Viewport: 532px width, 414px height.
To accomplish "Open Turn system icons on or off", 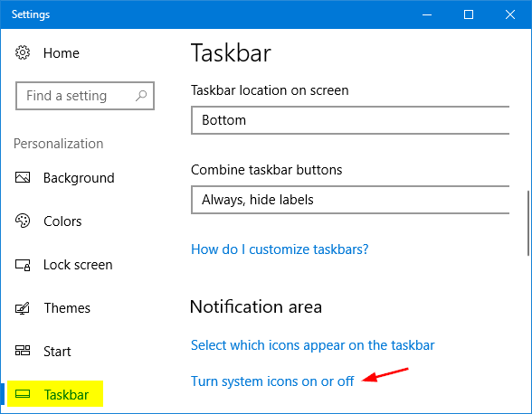I will (x=272, y=381).
